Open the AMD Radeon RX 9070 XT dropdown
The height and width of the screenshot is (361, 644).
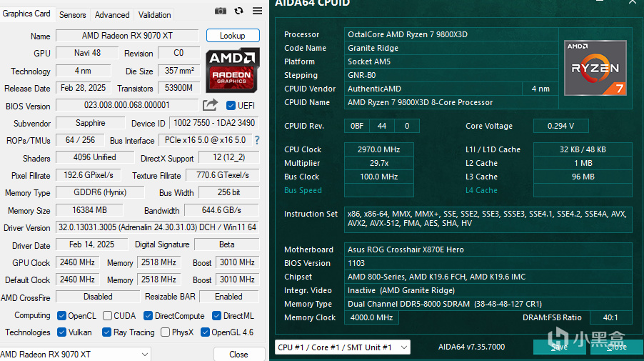[100, 355]
